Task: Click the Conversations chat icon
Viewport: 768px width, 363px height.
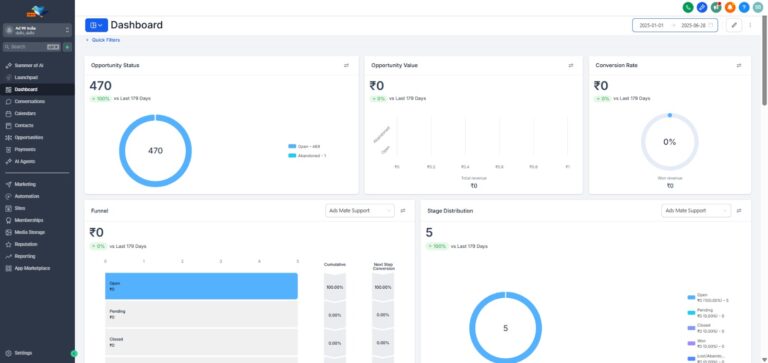Action: [x=8, y=101]
